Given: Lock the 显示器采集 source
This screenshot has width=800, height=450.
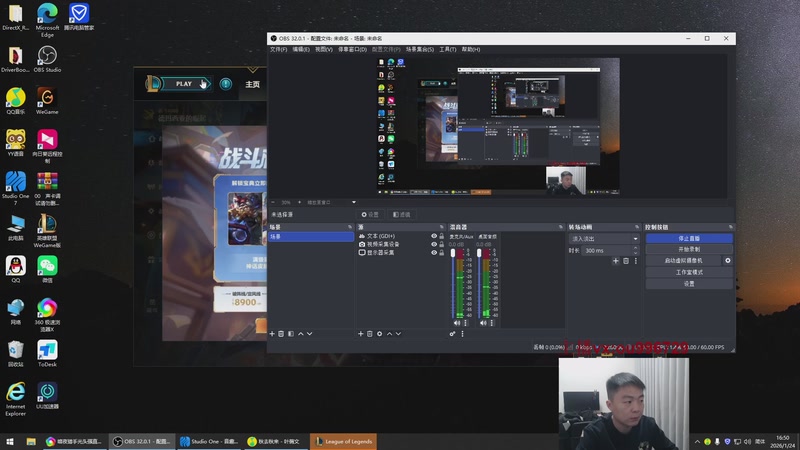Looking at the screenshot, I should [x=442, y=253].
